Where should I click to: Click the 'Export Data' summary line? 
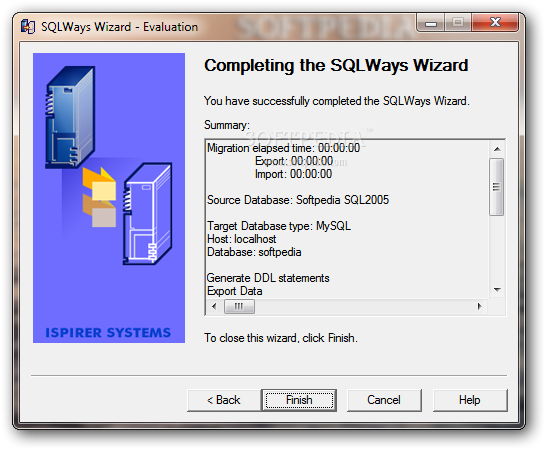point(235,291)
